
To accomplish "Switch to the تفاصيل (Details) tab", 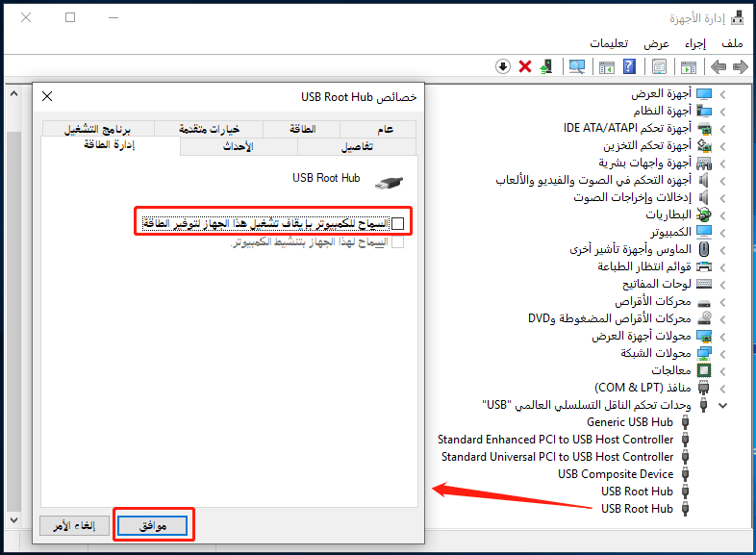I will point(357,147).
